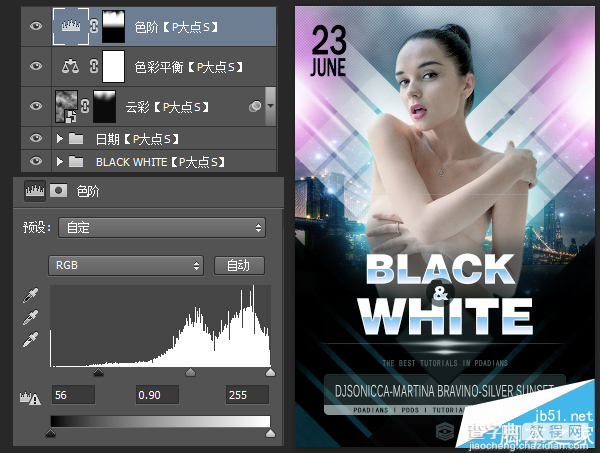The image size is (600, 453).
Task: Select the white mask of 色彩平衡 layer
Action: pyautogui.click(x=113, y=66)
